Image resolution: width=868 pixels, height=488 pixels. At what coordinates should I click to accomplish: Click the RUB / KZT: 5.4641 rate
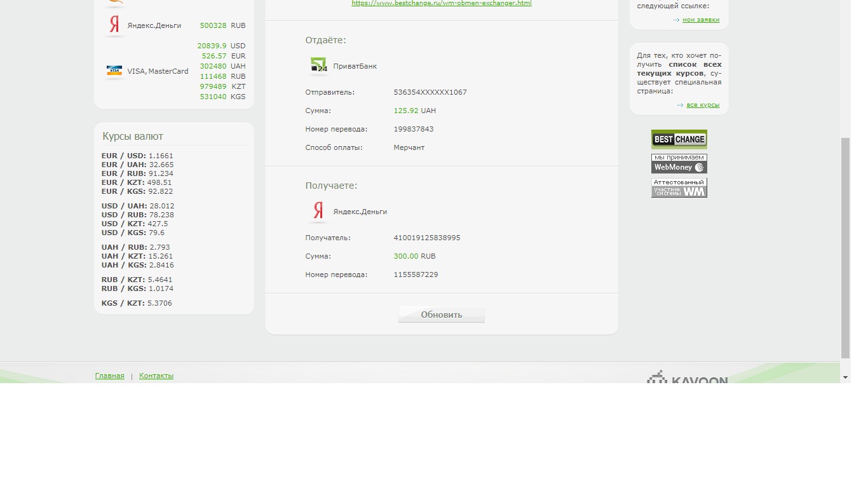click(x=137, y=280)
